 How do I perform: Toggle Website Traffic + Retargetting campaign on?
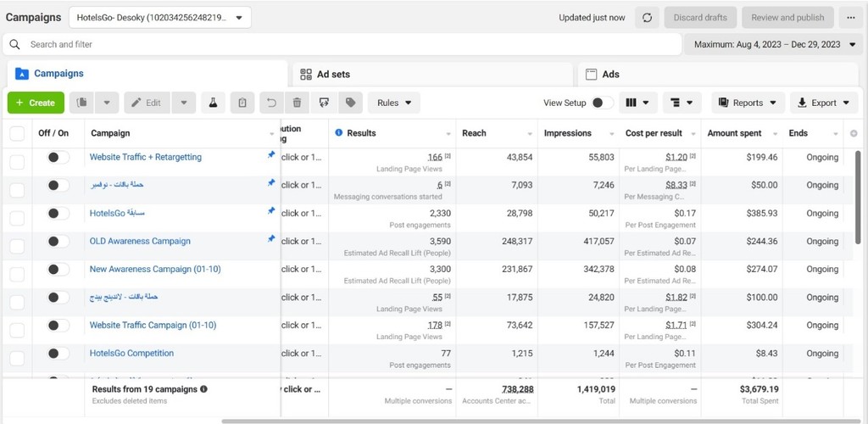(x=58, y=157)
